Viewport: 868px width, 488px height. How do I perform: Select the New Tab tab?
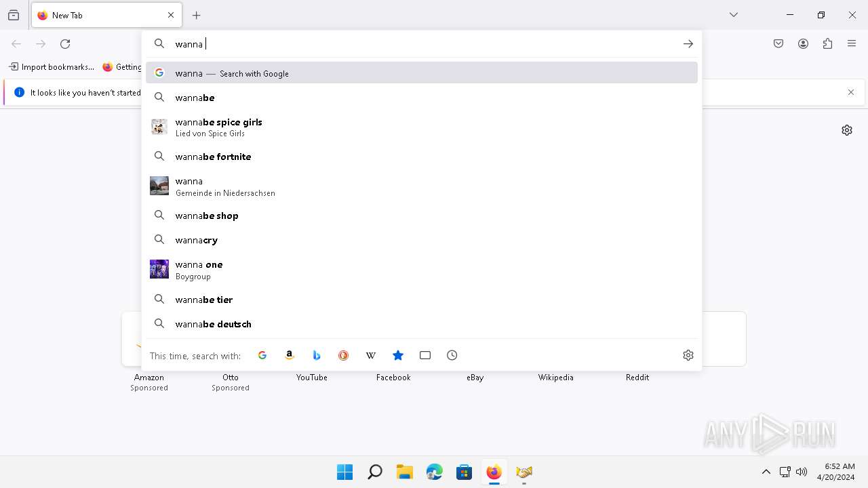pyautogui.click(x=106, y=15)
